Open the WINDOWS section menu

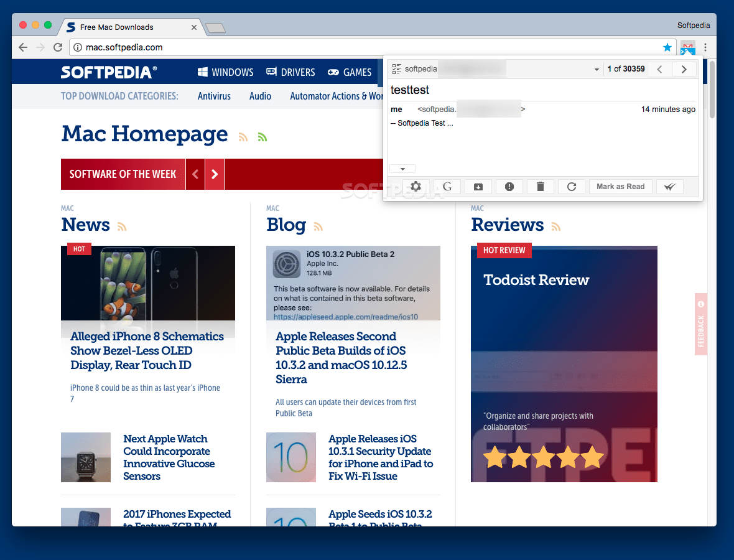pos(226,72)
